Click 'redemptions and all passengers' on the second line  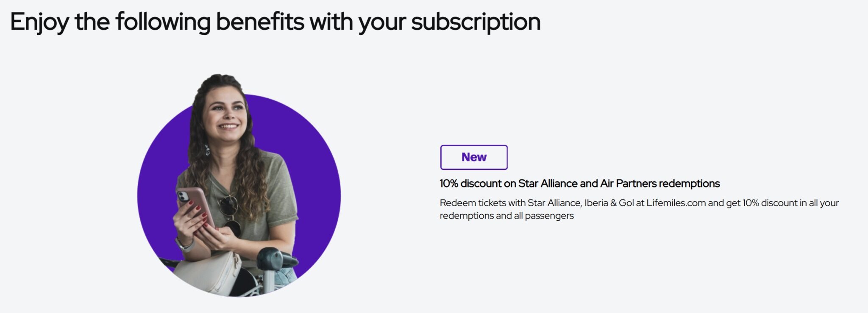click(506, 216)
